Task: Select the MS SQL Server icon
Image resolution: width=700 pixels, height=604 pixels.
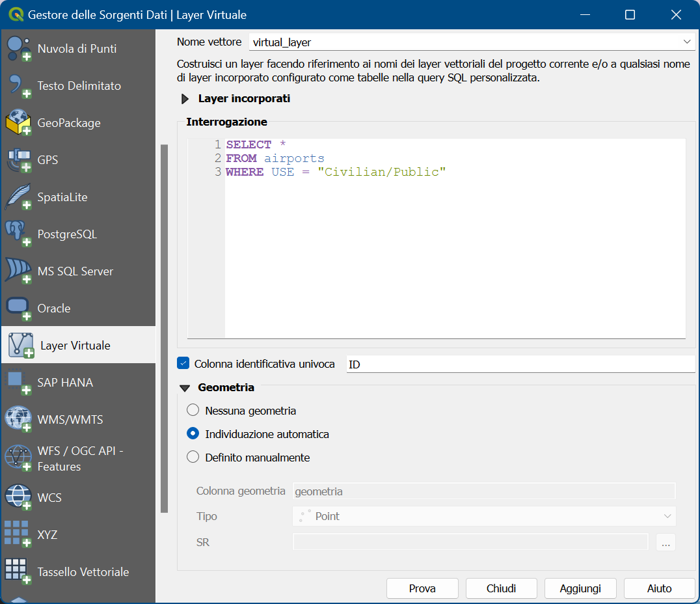Action: 18,271
